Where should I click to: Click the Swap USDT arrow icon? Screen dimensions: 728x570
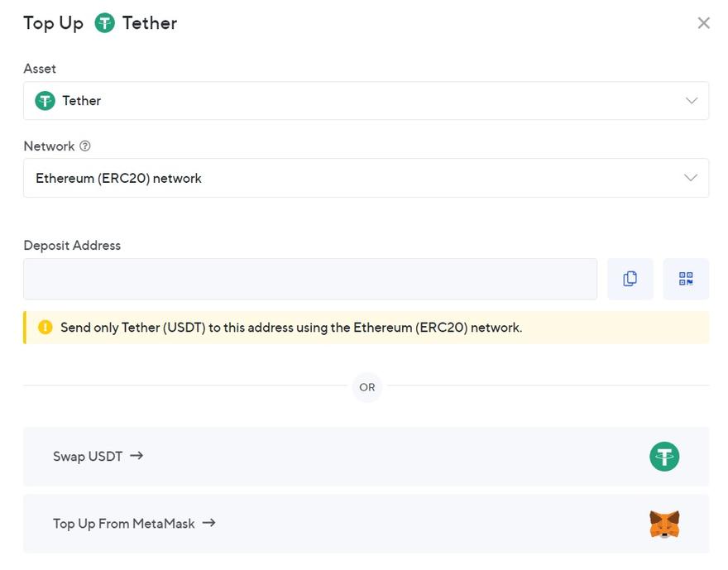(136, 456)
